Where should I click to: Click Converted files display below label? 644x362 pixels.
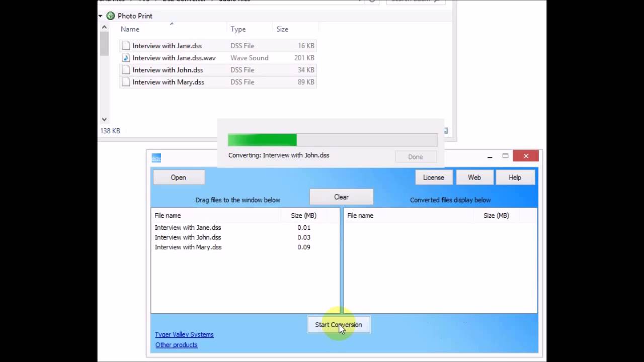[x=450, y=200]
